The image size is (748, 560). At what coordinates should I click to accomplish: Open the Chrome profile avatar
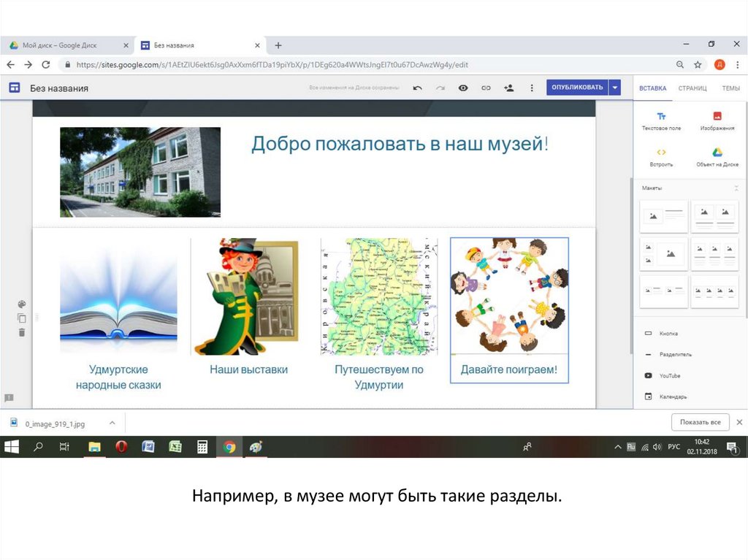click(720, 64)
